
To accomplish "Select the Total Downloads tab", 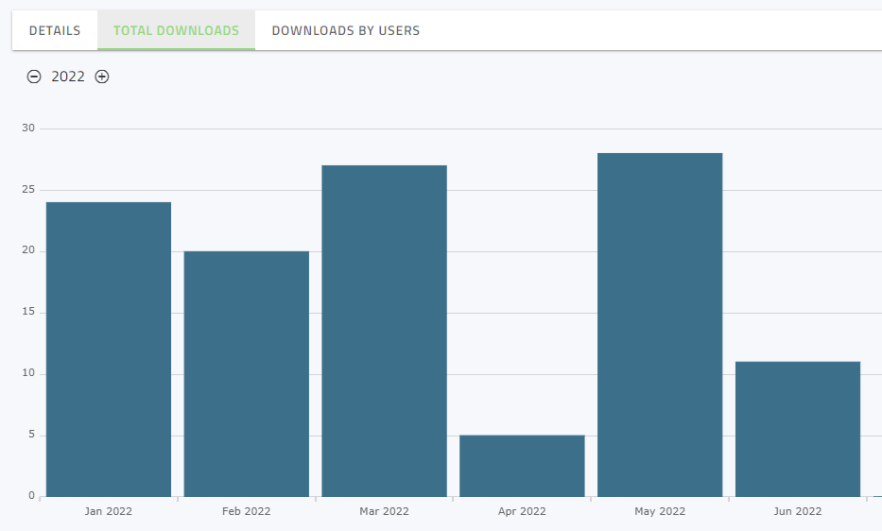I will 176,31.
